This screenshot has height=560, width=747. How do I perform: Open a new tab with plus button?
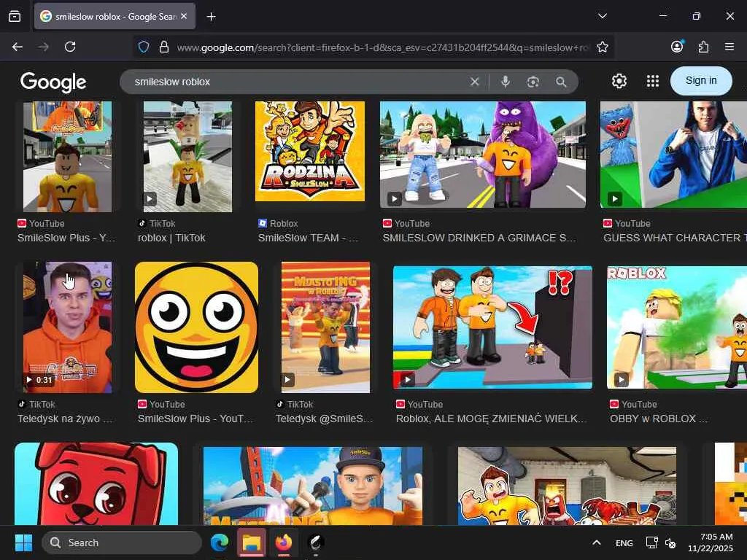point(211,17)
